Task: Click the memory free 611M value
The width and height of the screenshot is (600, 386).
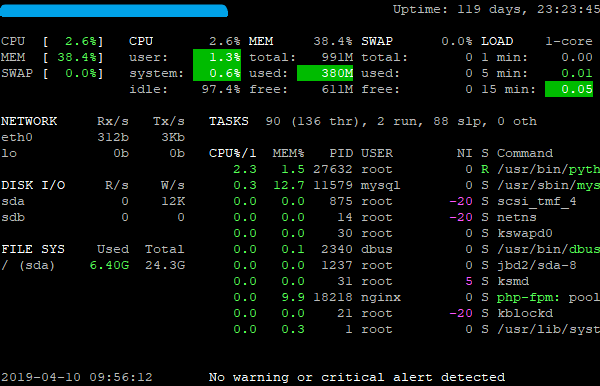Action: tap(337, 90)
